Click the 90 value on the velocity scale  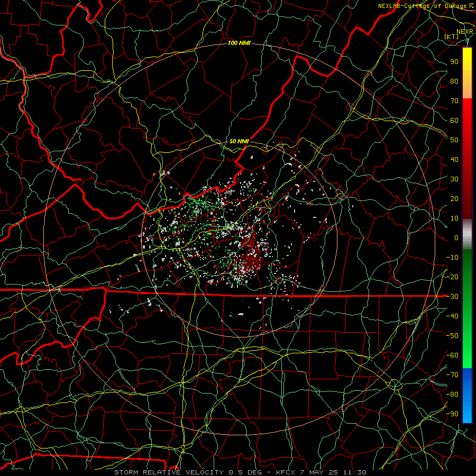pos(454,62)
